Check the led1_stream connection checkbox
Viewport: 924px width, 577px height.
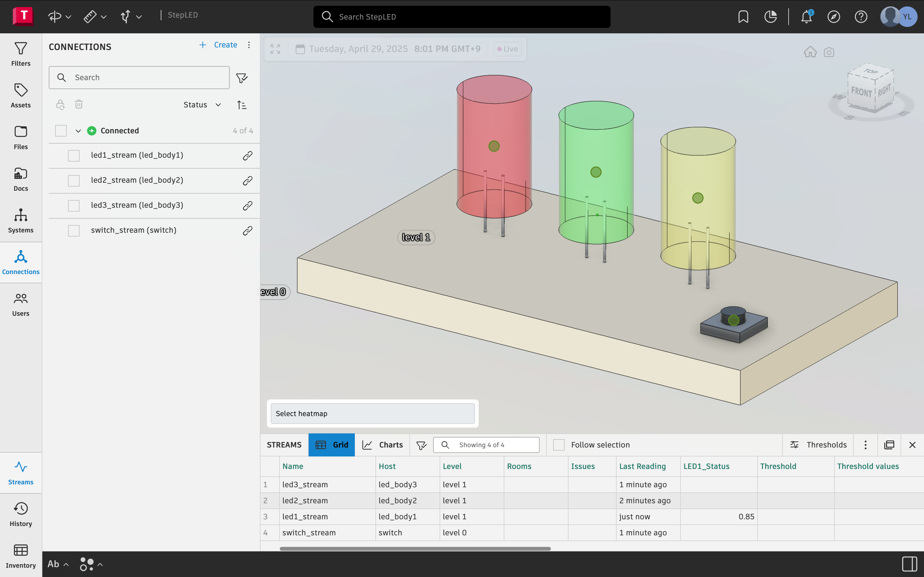[74, 156]
